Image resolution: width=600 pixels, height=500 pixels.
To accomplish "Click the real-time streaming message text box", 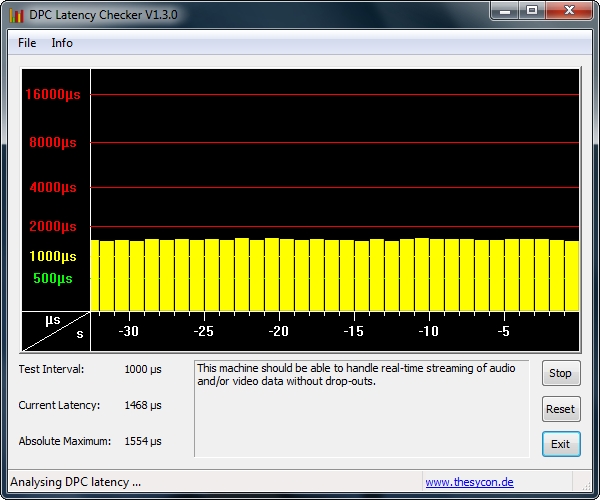I will tap(362, 409).
